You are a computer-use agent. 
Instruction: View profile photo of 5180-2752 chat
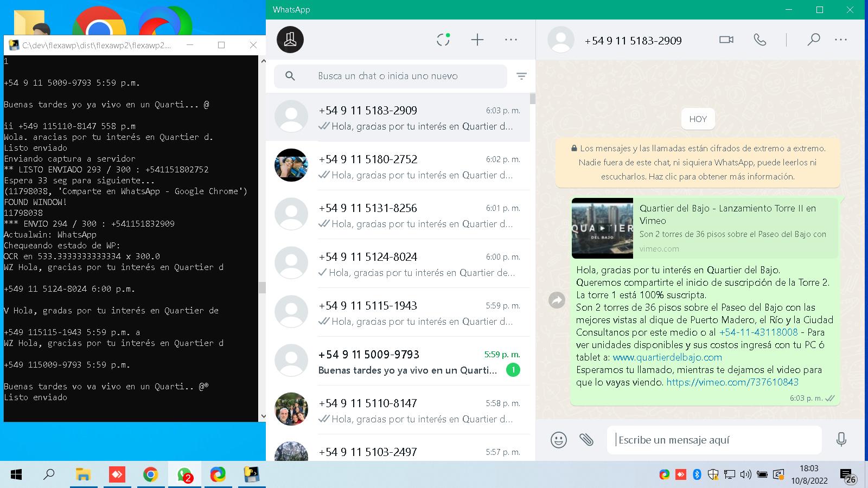click(291, 165)
